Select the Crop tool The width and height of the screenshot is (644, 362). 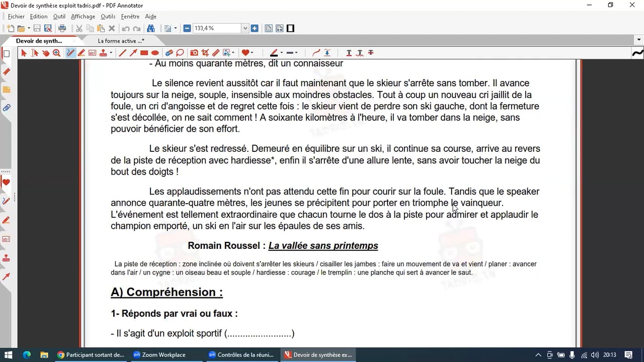[205, 53]
